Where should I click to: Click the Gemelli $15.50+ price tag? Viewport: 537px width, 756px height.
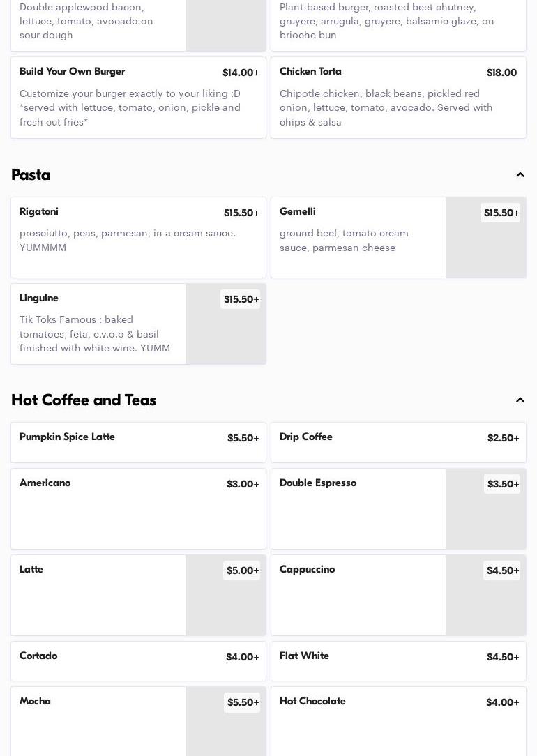[501, 213]
